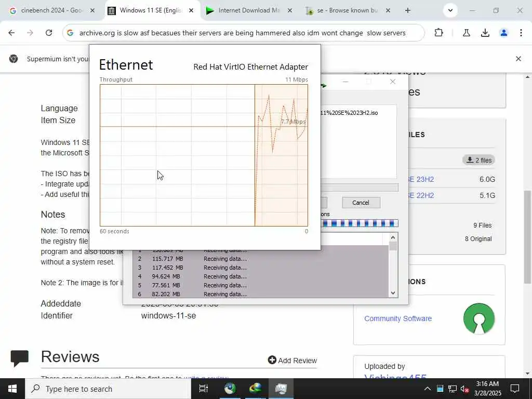Open new browser tab with plus

click(408, 10)
